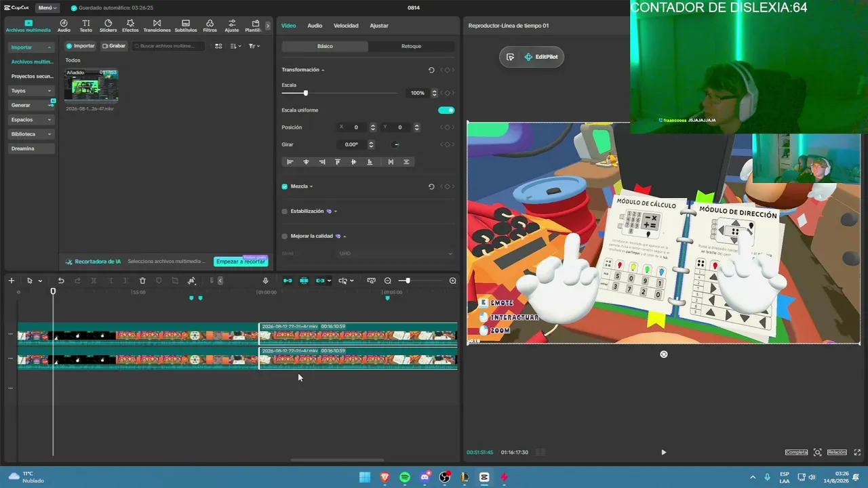
Task: Switch media view to grid layout icon
Action: pyautogui.click(x=218, y=46)
